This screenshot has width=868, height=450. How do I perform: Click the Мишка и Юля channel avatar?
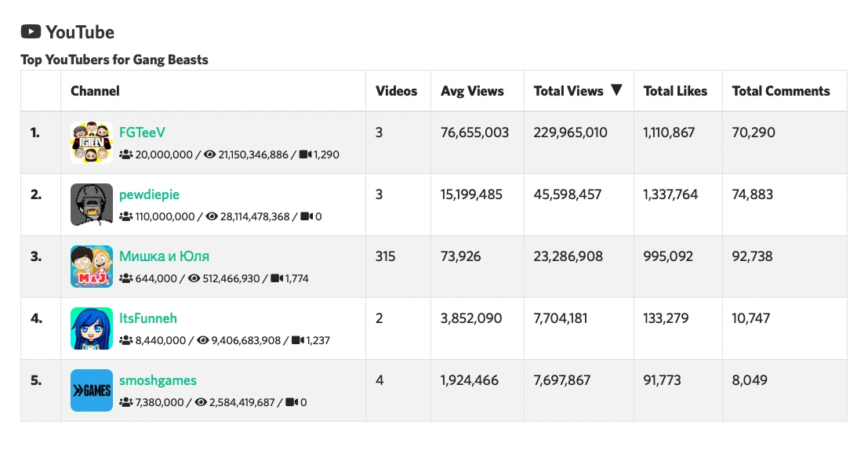pyautogui.click(x=92, y=267)
